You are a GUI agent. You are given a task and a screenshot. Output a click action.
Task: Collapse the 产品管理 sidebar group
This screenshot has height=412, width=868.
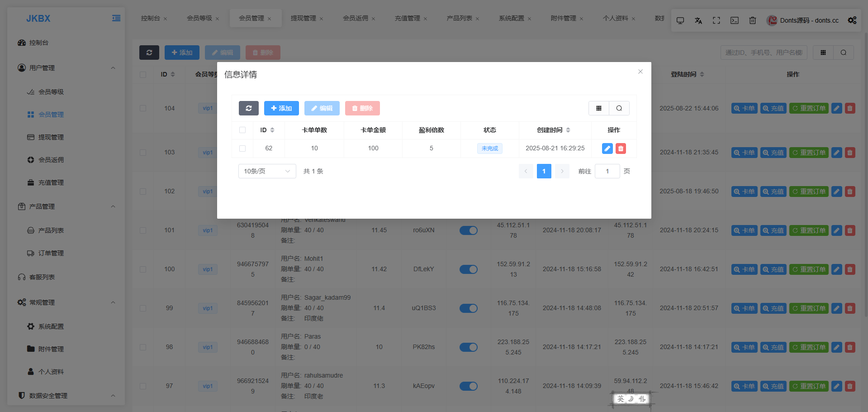(x=113, y=206)
